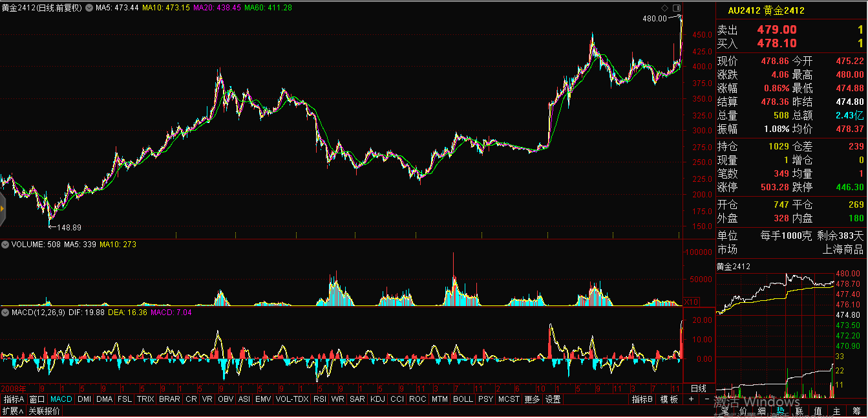Click the 日线 period label on timeline
868x418 pixels.
[699, 388]
